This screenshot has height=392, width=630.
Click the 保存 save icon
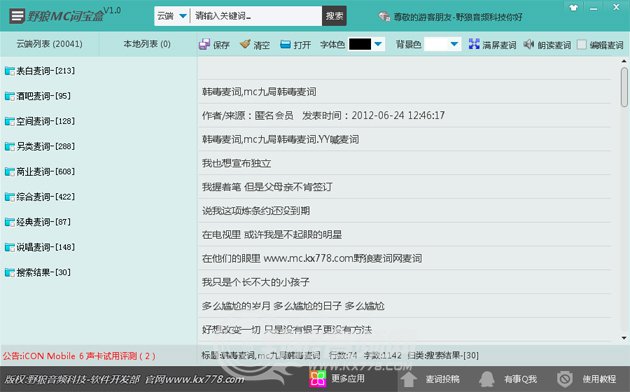[x=204, y=44]
